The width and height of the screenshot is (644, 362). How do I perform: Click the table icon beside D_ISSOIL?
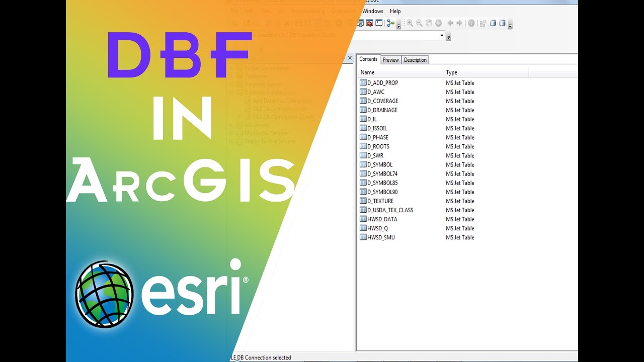(x=363, y=128)
